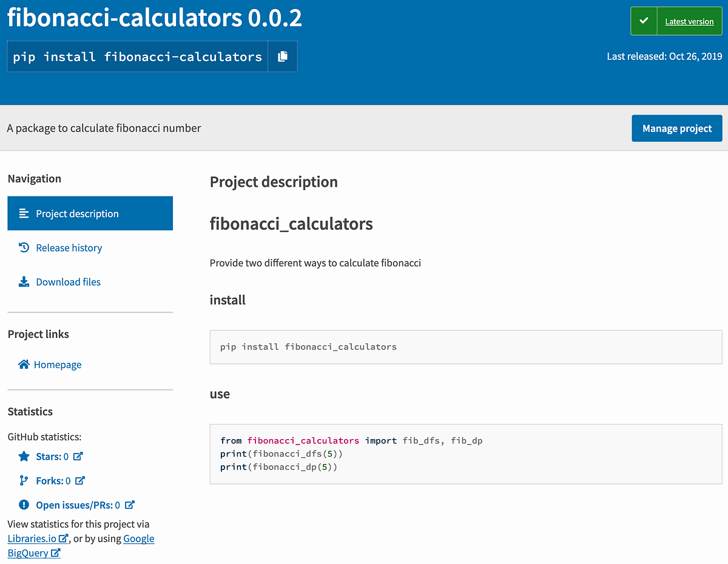
Task: Open the Download files navigation entry
Action: click(x=68, y=281)
